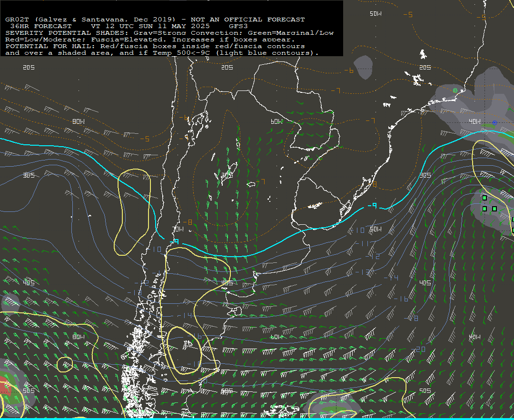514x420 pixels.
Task: Click the orange '-8' label above '70W'
Action: point(188,222)
